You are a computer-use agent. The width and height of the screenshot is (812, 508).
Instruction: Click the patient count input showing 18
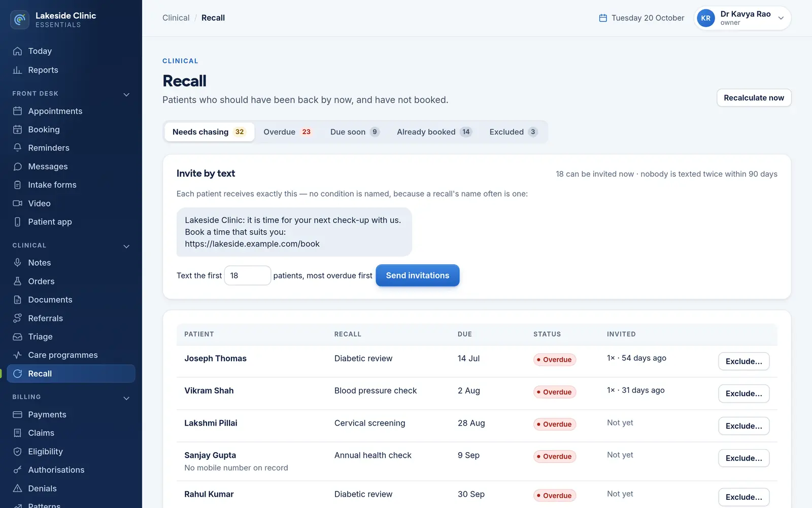(x=248, y=275)
